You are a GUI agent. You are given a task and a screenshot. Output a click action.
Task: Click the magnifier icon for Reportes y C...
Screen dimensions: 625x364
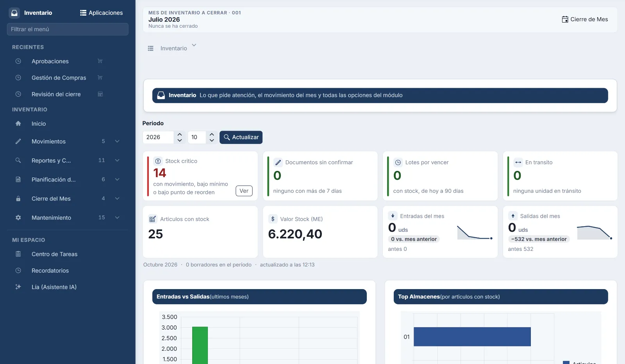(18, 160)
